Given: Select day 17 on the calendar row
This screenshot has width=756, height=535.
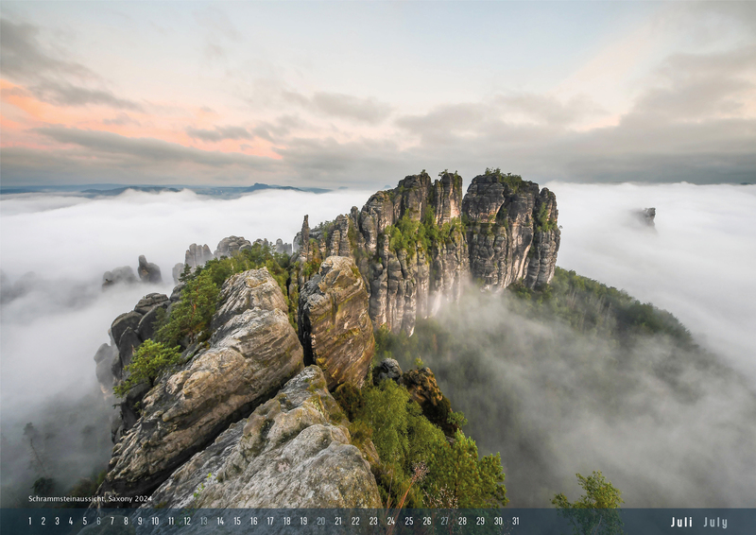Looking at the screenshot, I should pos(270,521).
